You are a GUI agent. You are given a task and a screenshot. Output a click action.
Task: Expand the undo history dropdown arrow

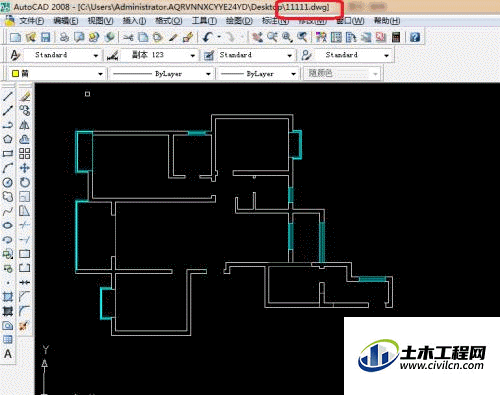[x=219, y=37]
